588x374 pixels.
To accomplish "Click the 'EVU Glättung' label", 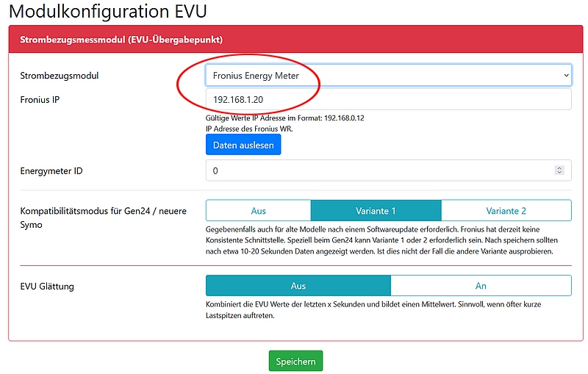I will [x=47, y=287].
